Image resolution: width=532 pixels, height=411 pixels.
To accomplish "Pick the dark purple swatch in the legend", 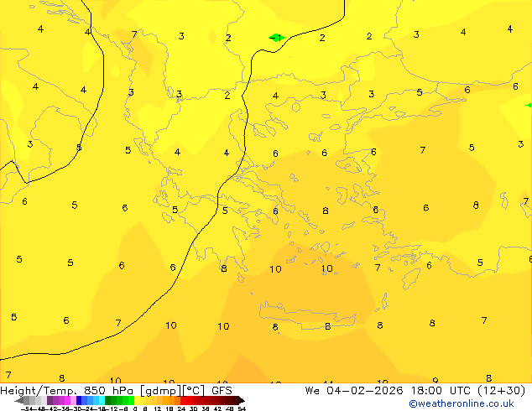I will pos(50,401).
